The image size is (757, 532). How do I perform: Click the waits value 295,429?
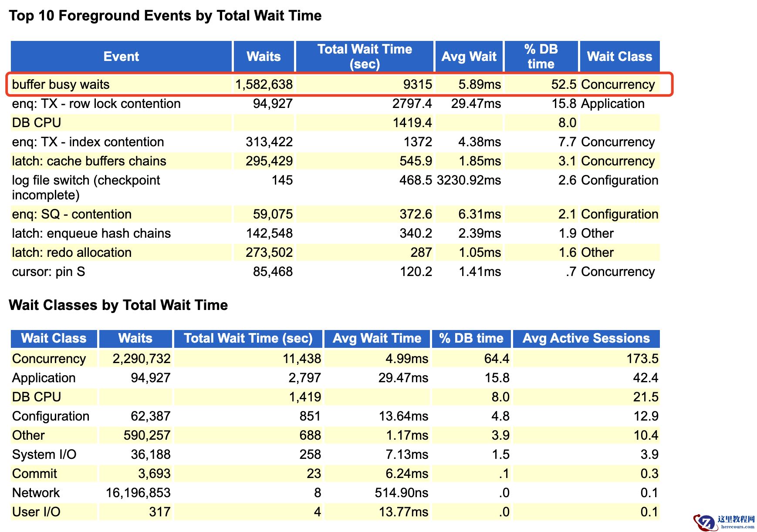tap(269, 161)
